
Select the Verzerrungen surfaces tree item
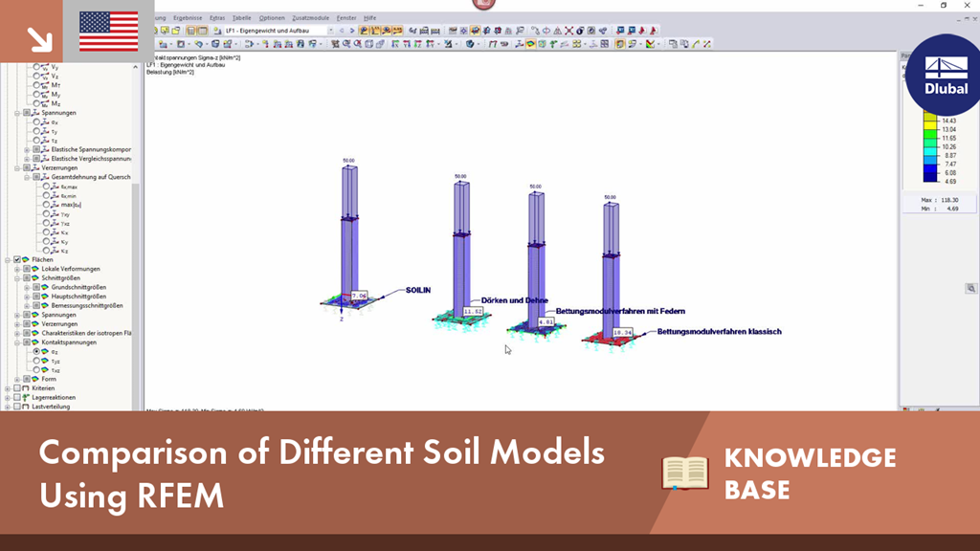pos(59,324)
